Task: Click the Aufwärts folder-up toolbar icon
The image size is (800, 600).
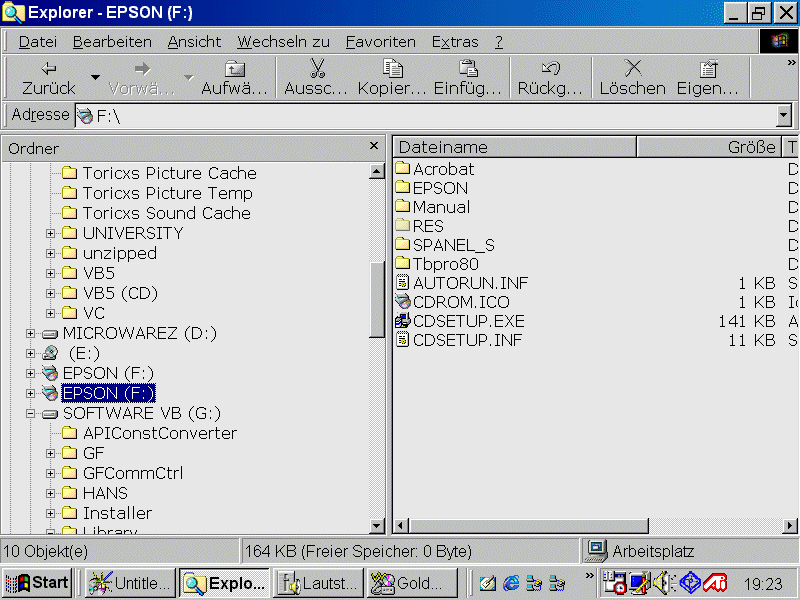Action: (234, 68)
